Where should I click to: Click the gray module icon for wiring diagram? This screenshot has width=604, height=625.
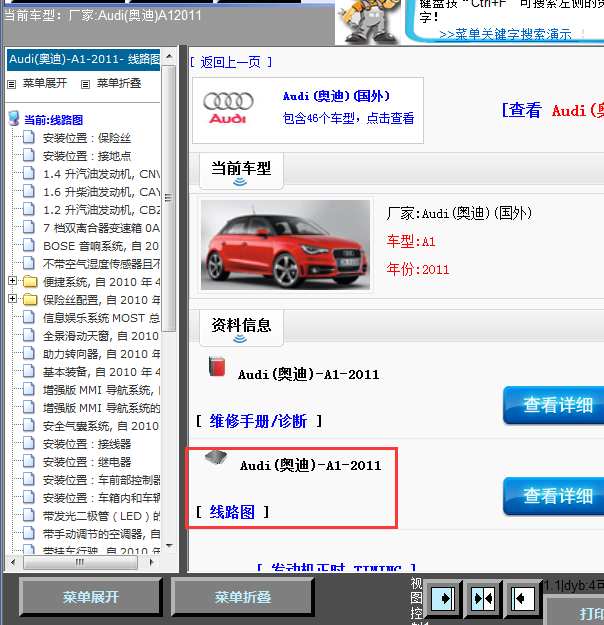click(x=216, y=458)
